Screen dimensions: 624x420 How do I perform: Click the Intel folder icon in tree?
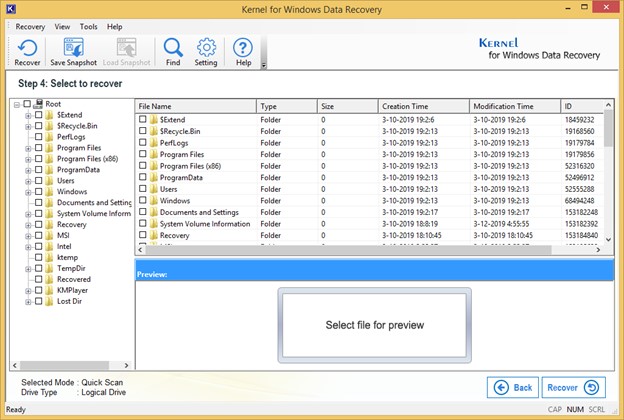(49, 246)
